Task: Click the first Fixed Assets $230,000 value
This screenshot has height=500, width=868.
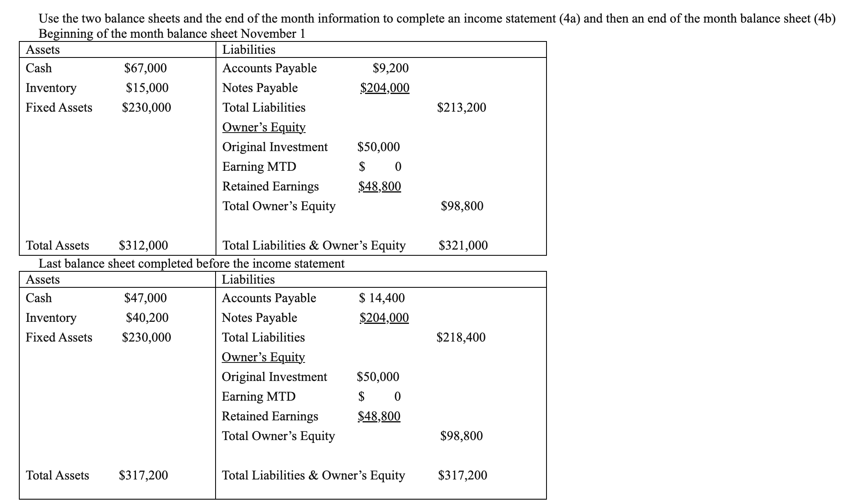Action: click(x=147, y=108)
